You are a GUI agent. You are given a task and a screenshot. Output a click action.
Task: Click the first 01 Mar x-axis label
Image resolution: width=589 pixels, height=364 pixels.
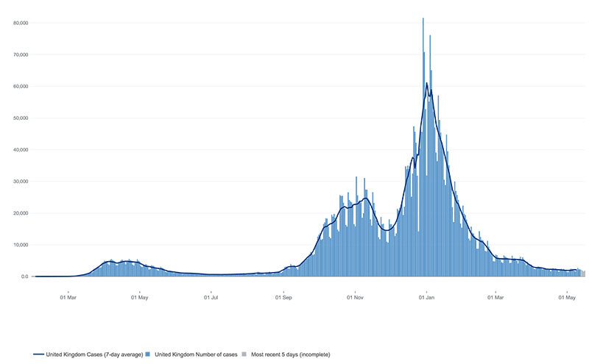(68, 298)
